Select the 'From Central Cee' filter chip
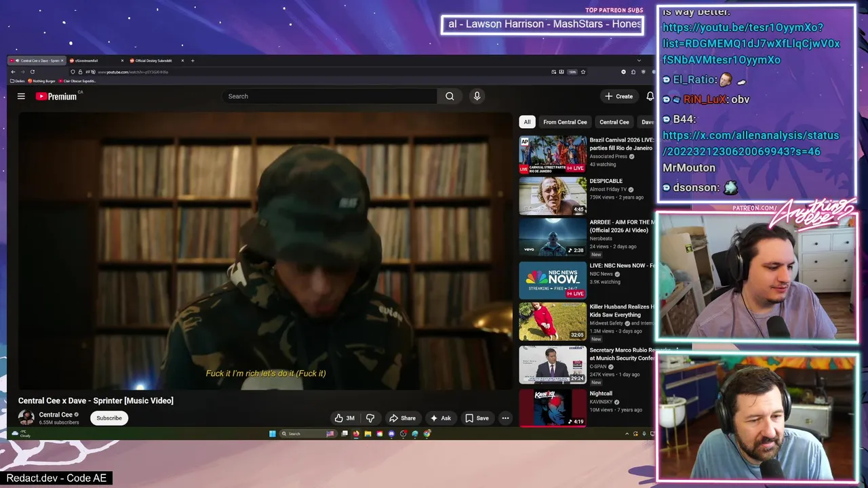This screenshot has height=488, width=868. [565, 122]
